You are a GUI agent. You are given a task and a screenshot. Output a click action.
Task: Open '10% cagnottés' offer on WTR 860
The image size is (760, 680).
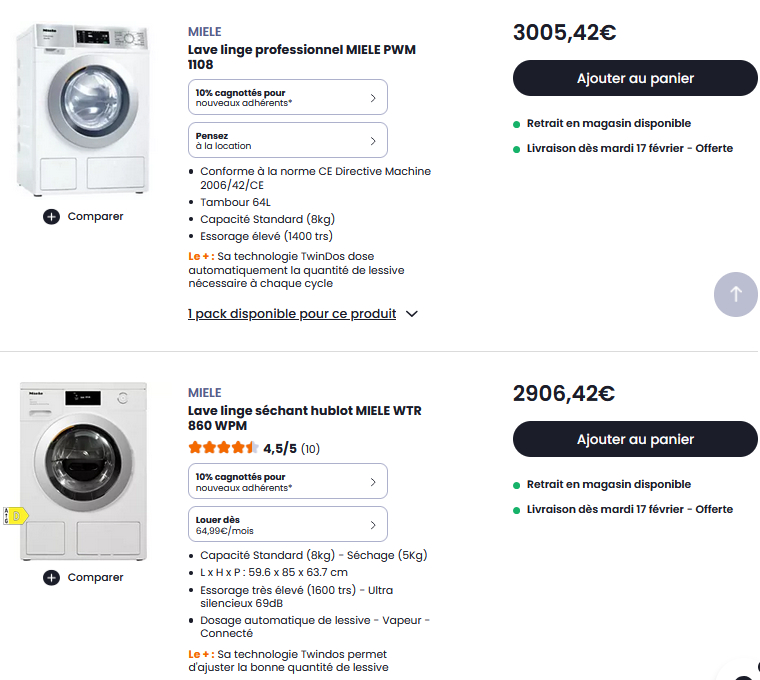click(x=287, y=482)
